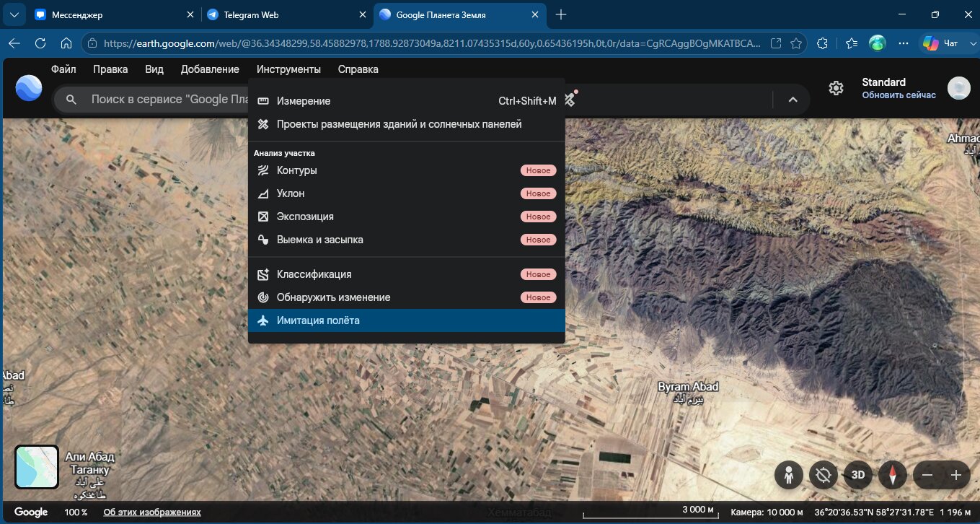Open browser extensions puzzle icon
The height and width of the screenshot is (524, 980).
click(822, 43)
